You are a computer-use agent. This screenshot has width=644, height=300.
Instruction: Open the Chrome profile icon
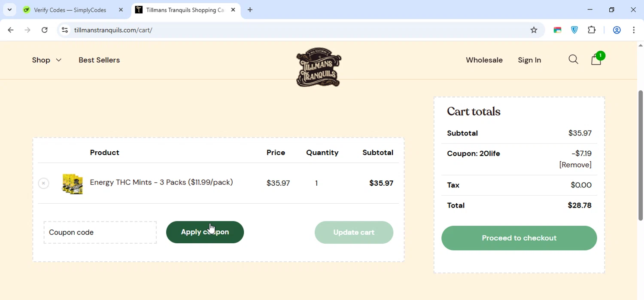[x=617, y=30]
